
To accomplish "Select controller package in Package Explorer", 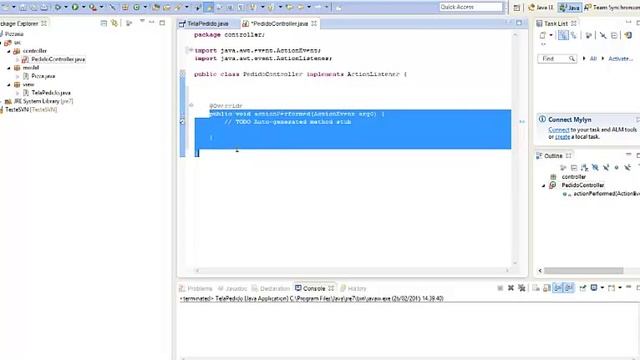I will click(x=35, y=51).
